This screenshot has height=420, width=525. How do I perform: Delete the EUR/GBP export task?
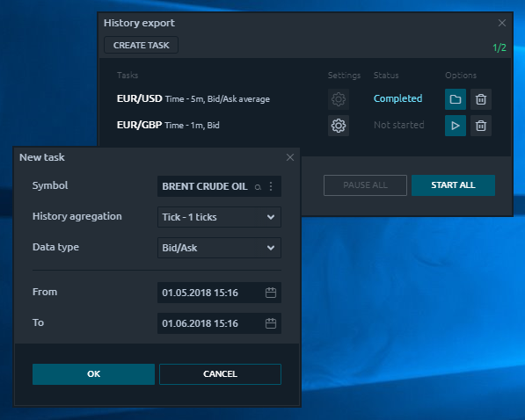click(481, 126)
